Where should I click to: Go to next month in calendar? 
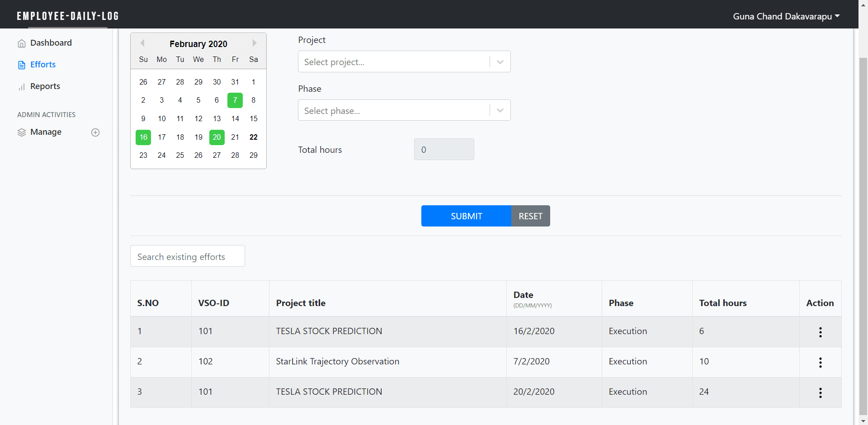(254, 43)
